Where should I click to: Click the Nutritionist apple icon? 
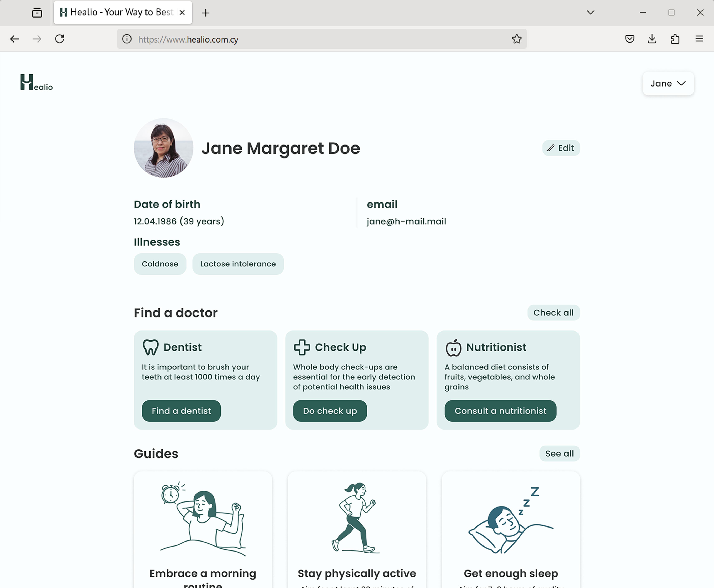(453, 348)
